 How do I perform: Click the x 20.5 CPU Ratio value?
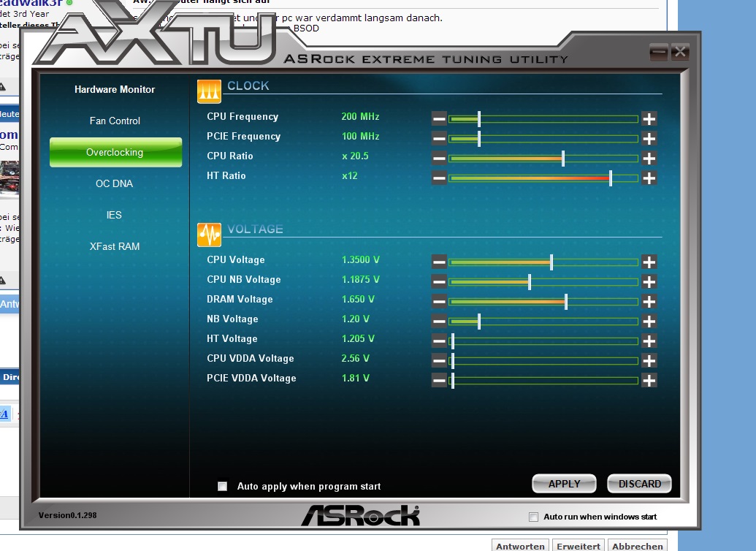tap(355, 156)
